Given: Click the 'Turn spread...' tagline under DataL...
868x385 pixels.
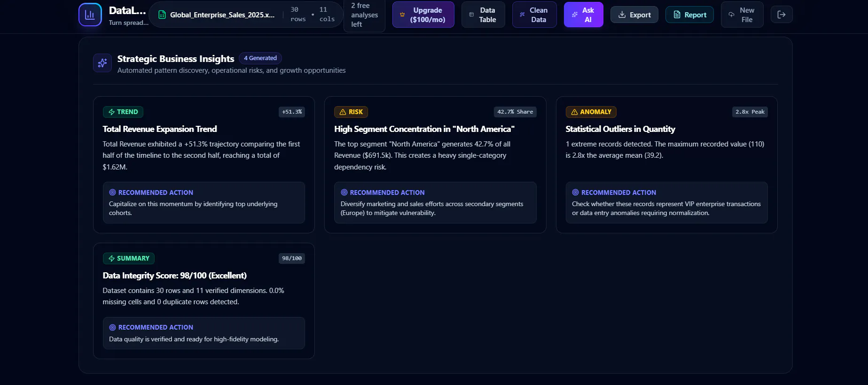Looking at the screenshot, I should (129, 23).
